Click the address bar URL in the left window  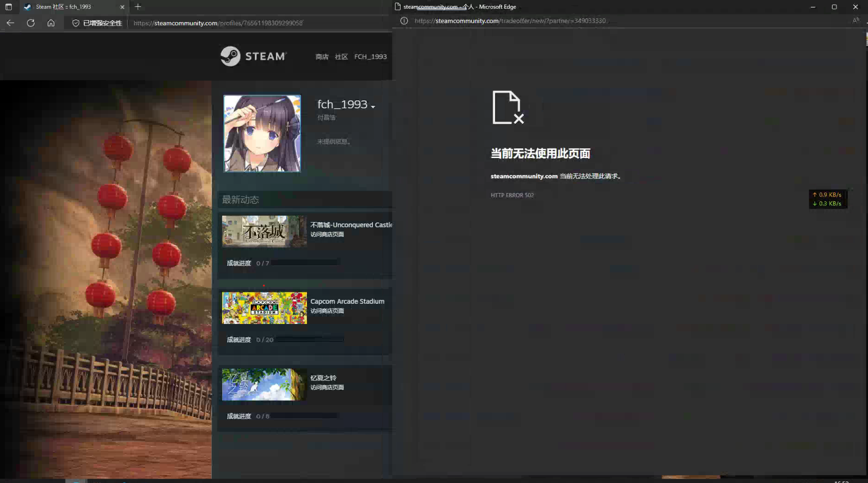tap(217, 23)
